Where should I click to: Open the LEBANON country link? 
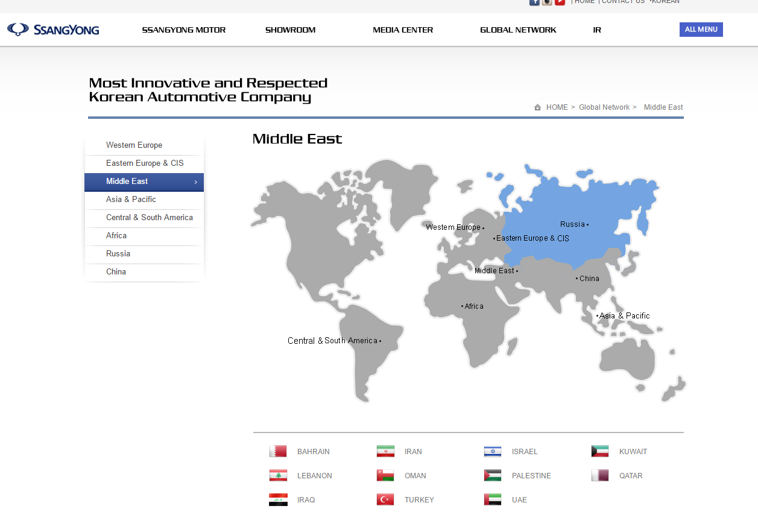pyautogui.click(x=315, y=476)
